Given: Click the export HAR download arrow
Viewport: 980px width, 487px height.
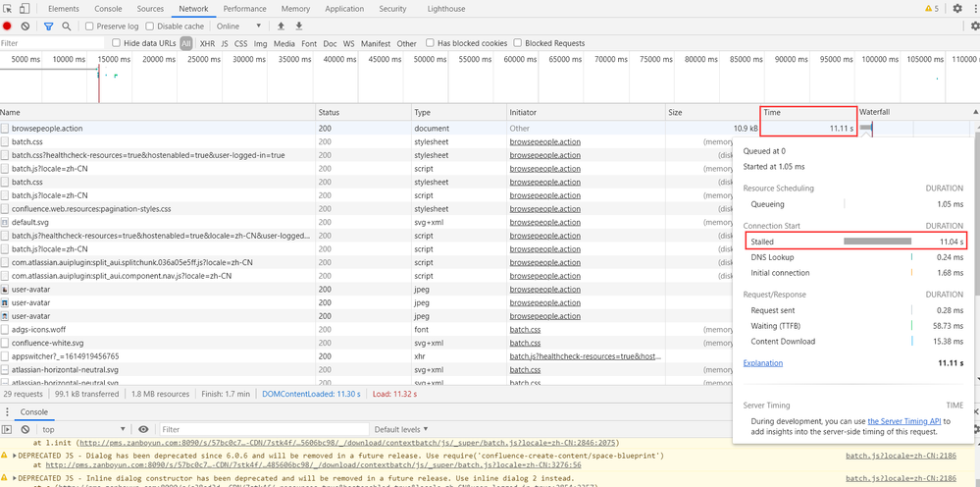Looking at the screenshot, I should pyautogui.click(x=299, y=27).
